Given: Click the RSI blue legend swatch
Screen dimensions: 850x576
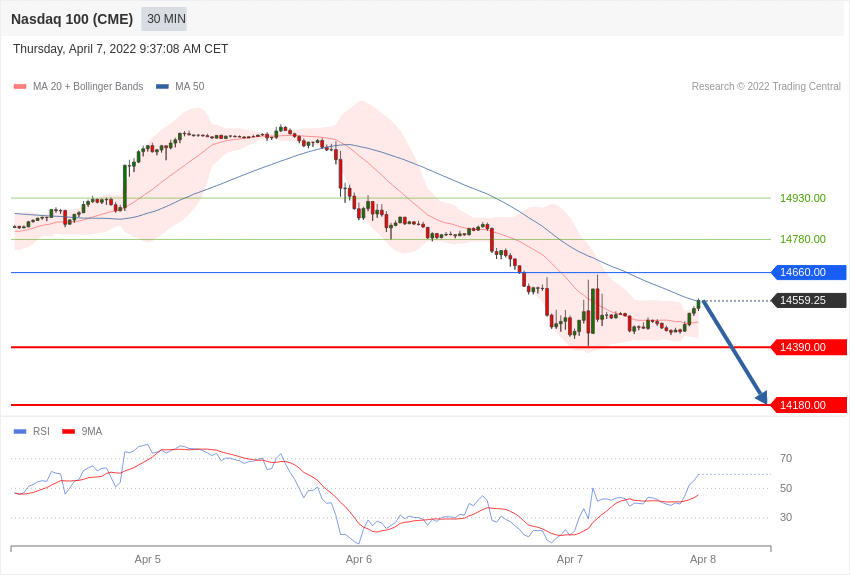Looking at the screenshot, I should (20, 432).
